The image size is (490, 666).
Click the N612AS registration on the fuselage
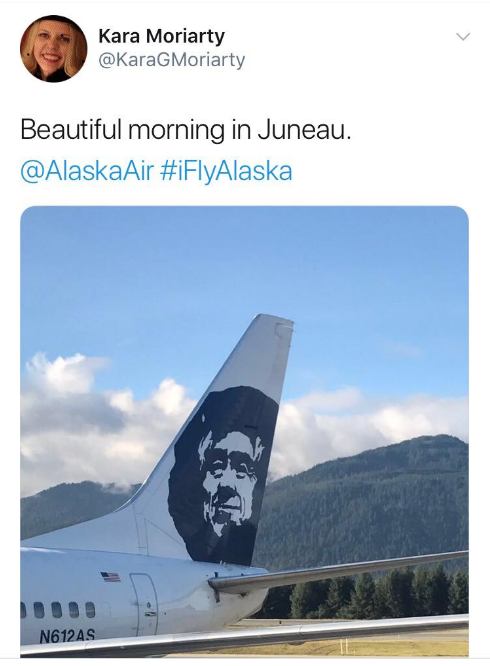67,636
